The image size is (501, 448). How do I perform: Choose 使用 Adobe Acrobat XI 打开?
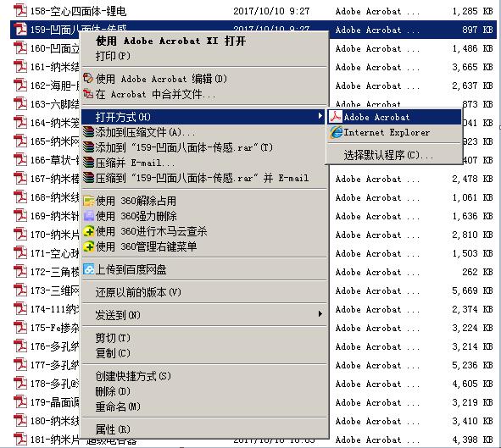tap(170, 41)
